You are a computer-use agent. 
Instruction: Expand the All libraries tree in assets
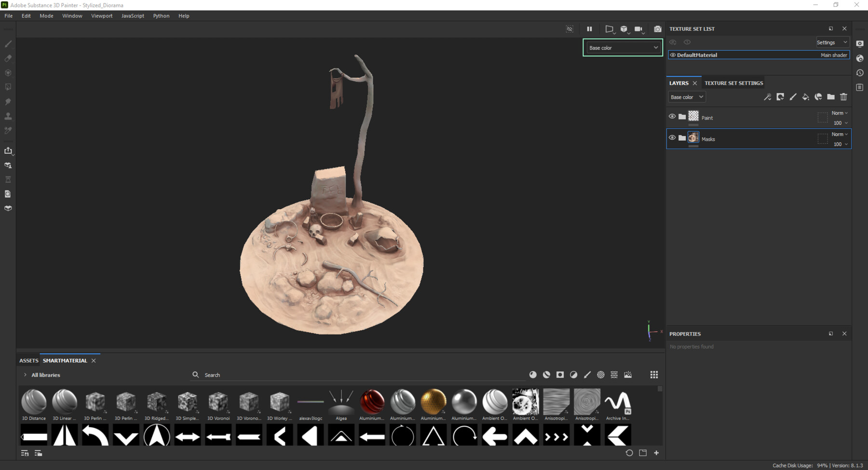click(25, 375)
